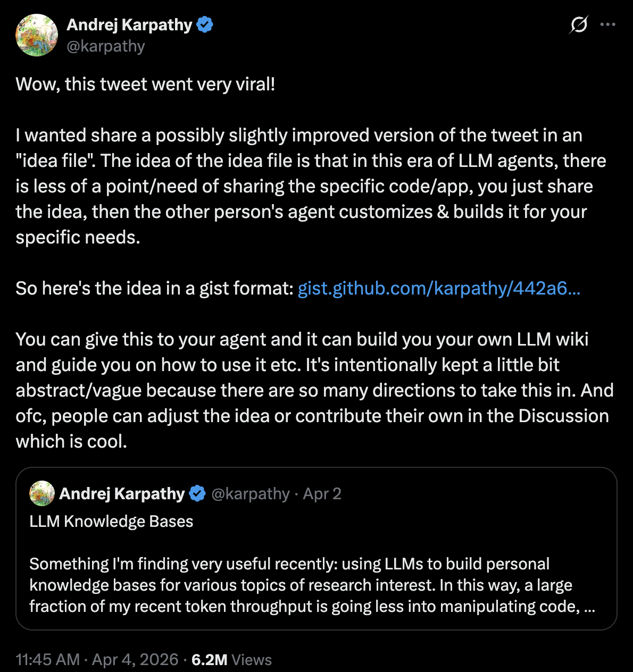Click the @karpathy handle under the main name
The height and width of the screenshot is (672, 633).
pos(106,46)
